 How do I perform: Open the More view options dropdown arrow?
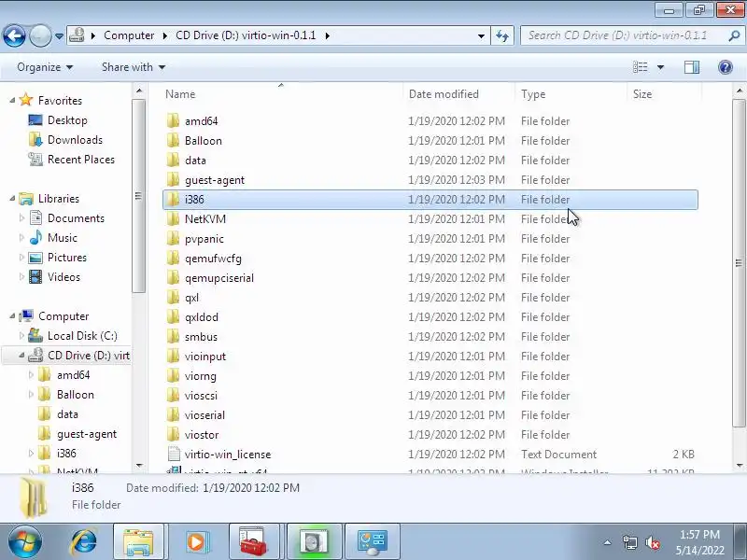point(660,67)
